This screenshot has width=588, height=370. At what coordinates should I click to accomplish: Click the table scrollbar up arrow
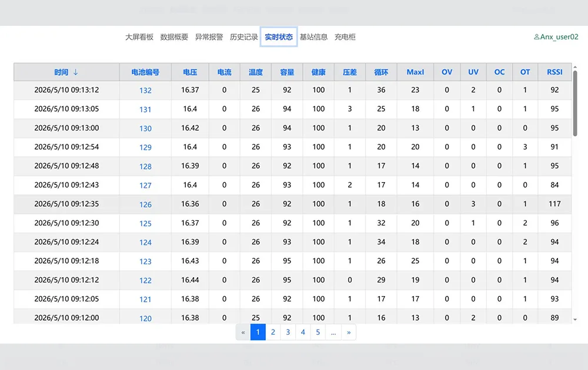[x=575, y=67]
